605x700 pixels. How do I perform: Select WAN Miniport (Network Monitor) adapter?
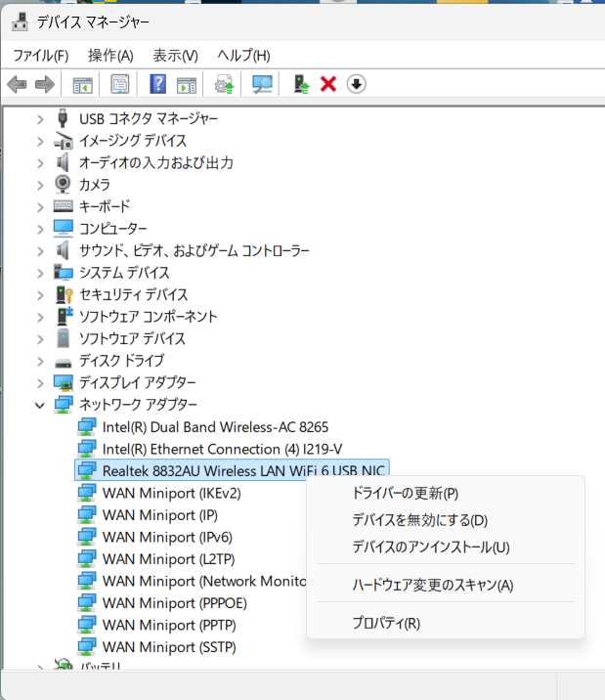click(204, 582)
